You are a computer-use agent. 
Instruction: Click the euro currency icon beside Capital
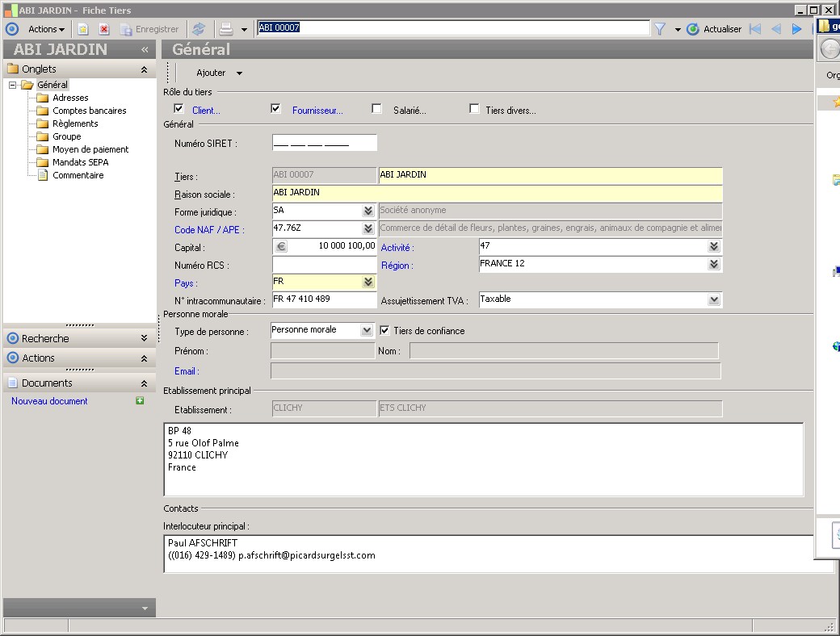click(x=281, y=247)
